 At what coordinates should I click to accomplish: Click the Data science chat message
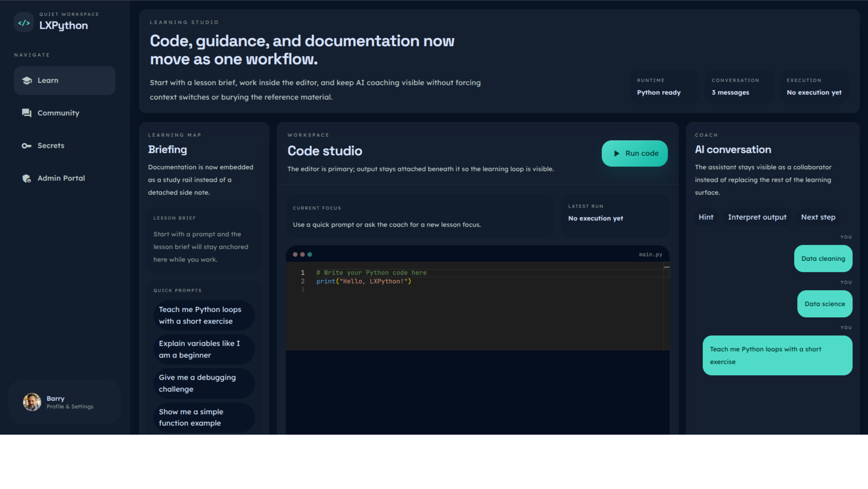click(825, 304)
